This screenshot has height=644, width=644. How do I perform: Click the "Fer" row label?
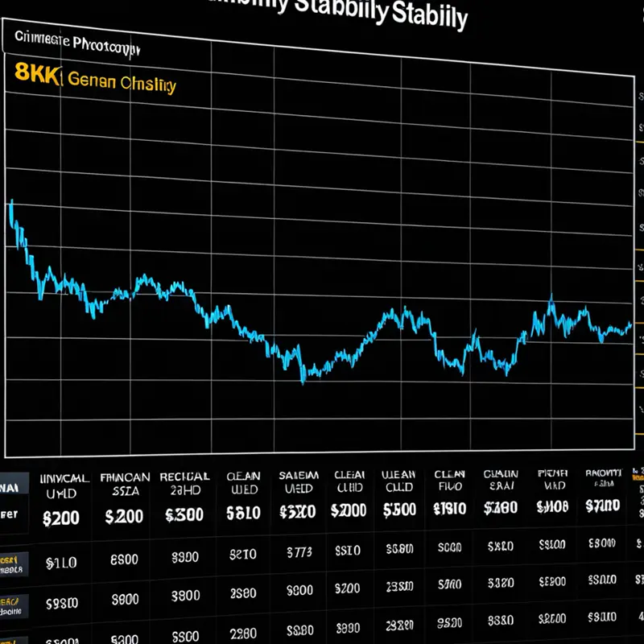[x=10, y=514]
